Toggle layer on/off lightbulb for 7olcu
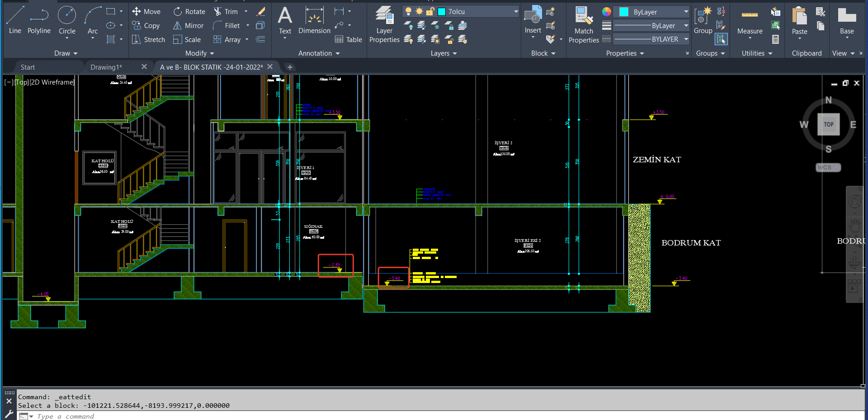 tap(408, 11)
